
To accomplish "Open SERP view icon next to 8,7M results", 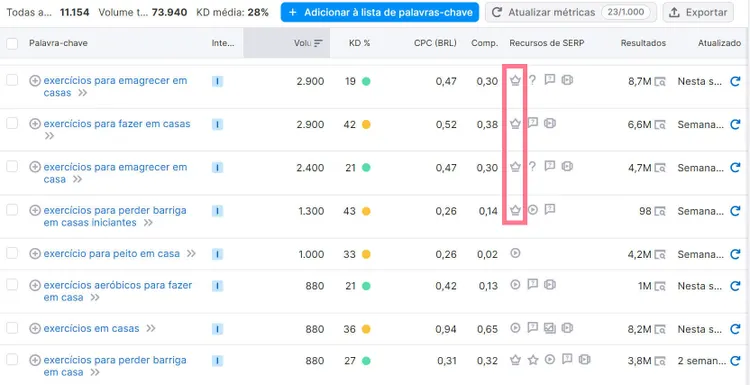I will coord(660,82).
